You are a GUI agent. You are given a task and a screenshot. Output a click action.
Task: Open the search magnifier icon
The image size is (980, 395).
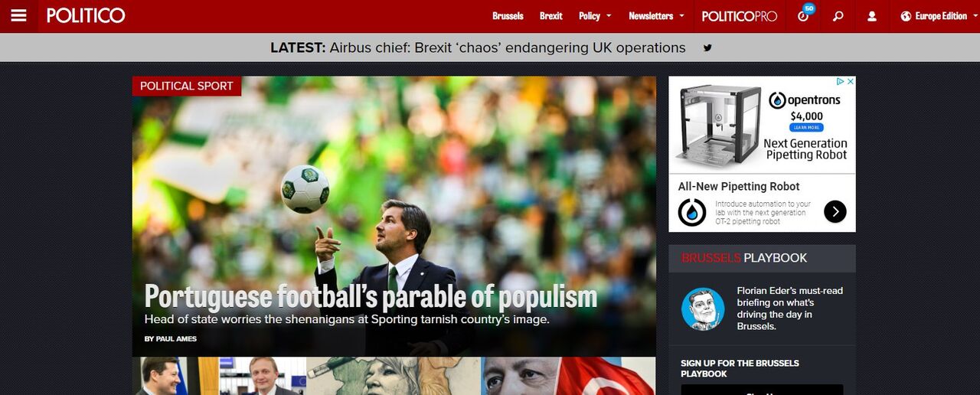(x=838, y=16)
